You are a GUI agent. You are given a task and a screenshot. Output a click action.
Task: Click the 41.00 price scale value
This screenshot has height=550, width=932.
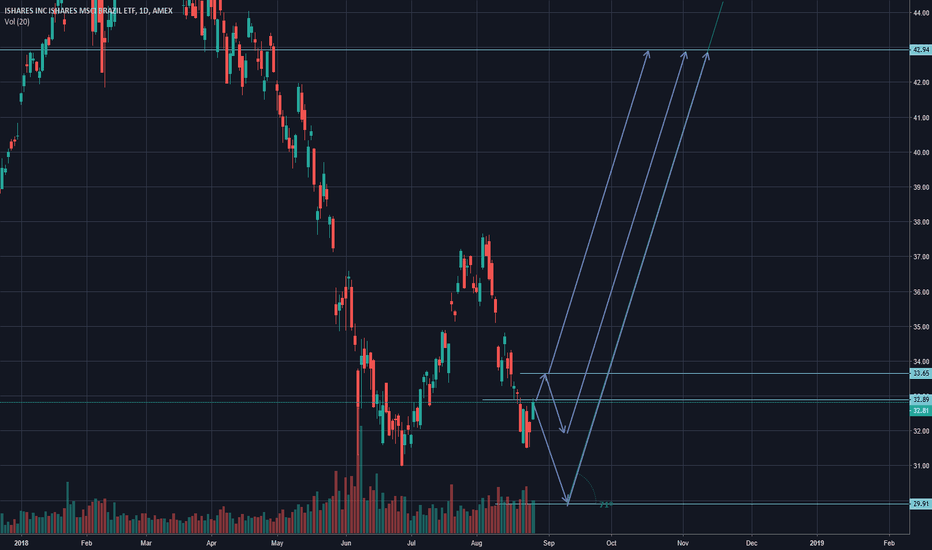point(921,118)
